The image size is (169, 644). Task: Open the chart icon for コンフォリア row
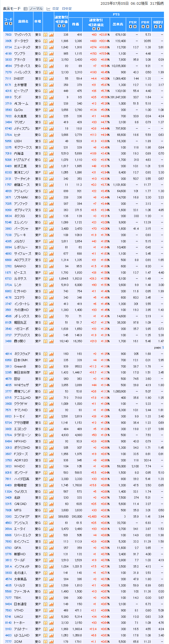[x=51, y=516]
